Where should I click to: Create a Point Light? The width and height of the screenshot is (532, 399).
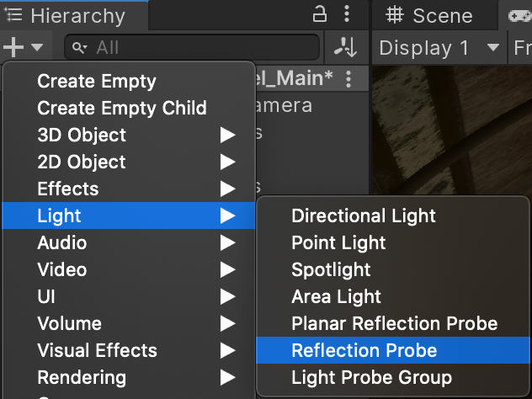coord(338,242)
